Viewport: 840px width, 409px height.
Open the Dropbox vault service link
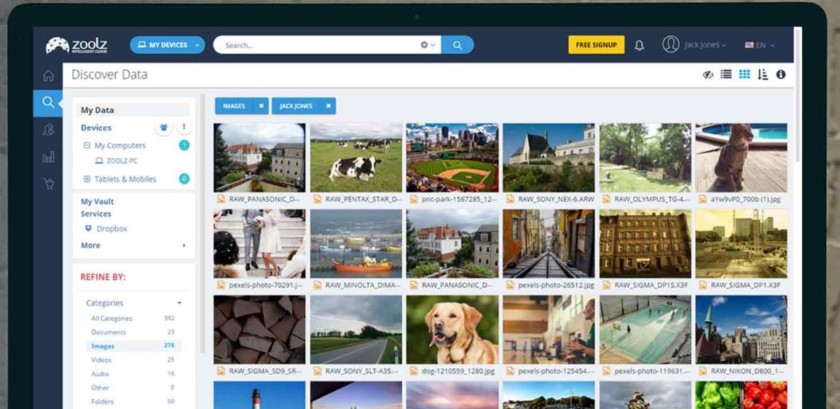(x=111, y=229)
